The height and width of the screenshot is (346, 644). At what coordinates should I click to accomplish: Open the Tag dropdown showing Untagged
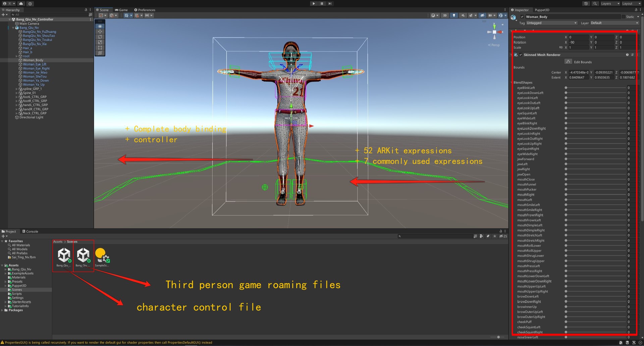coord(551,23)
